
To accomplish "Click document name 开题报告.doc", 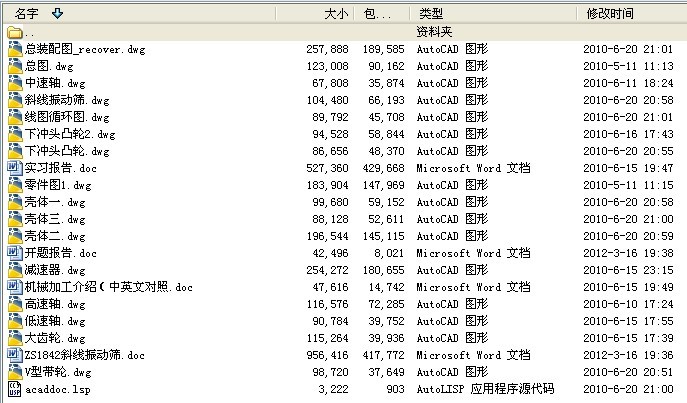I will (x=60, y=253).
